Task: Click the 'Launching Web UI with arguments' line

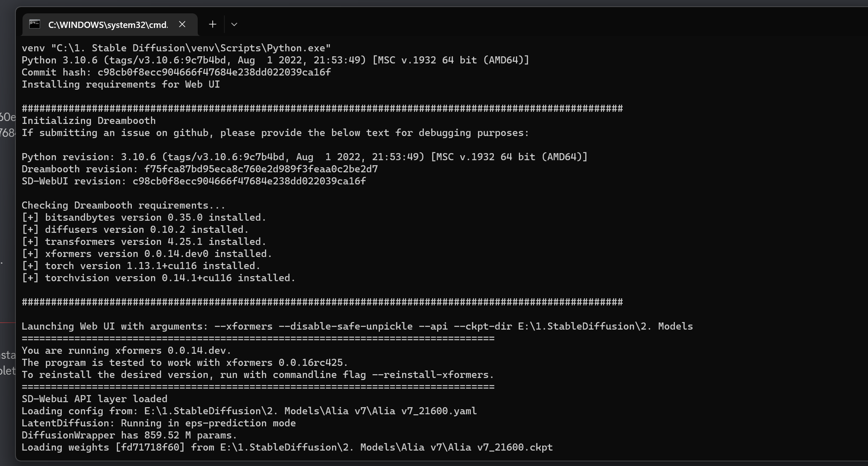Action: click(357, 326)
